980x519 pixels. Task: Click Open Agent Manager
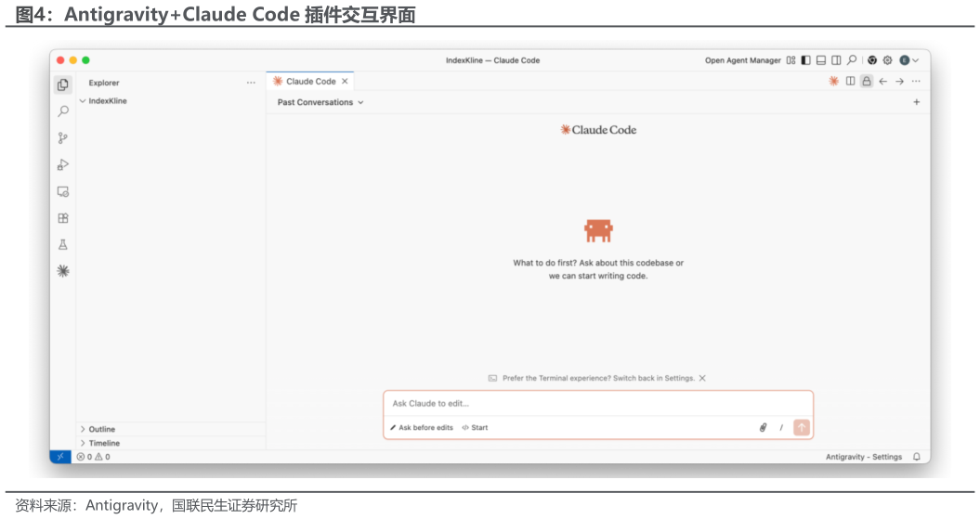click(x=742, y=60)
